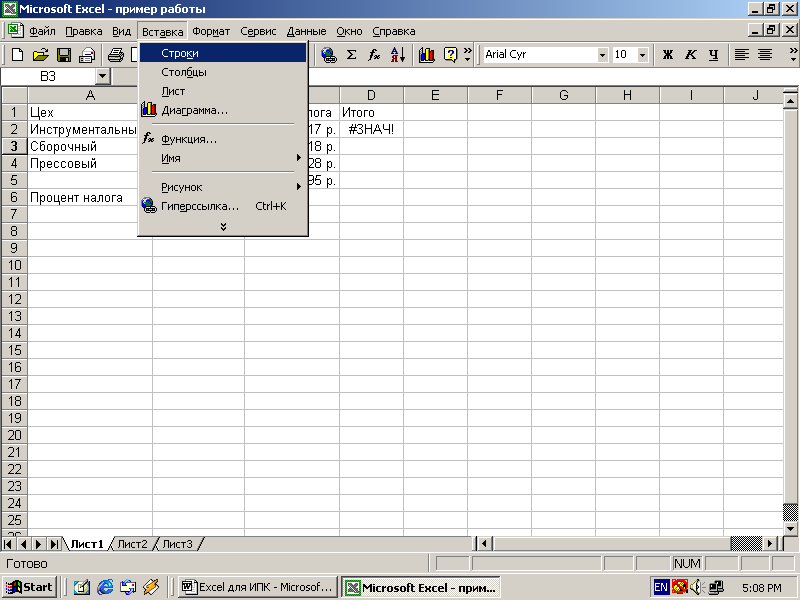Viewport: 800px width, 600px height.
Task: Click the volume speaker tray icon
Action: pyautogui.click(x=697, y=587)
